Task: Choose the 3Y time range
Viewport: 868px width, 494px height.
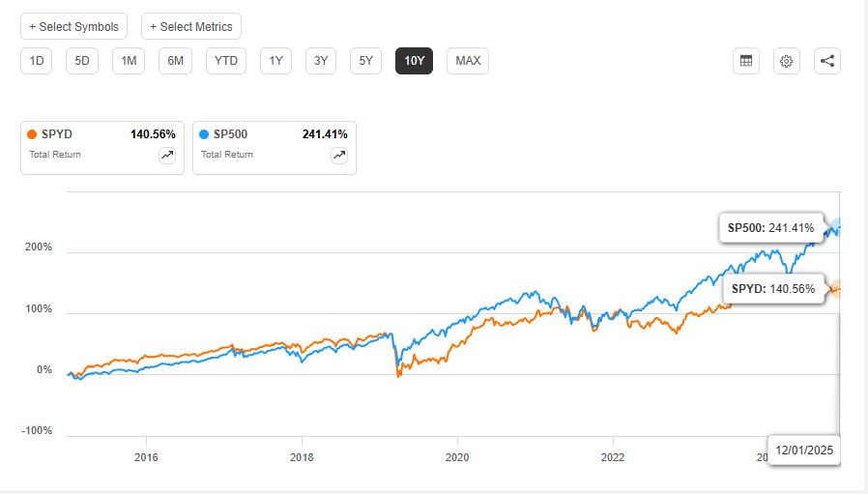Action: [x=321, y=61]
